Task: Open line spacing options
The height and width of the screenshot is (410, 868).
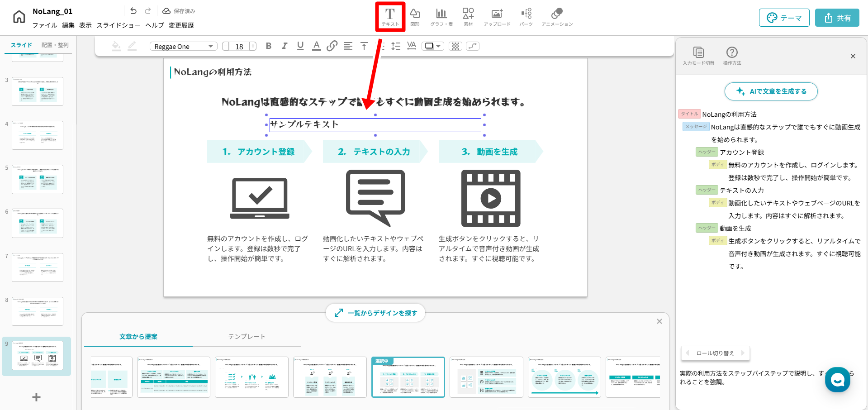Action: [396, 46]
